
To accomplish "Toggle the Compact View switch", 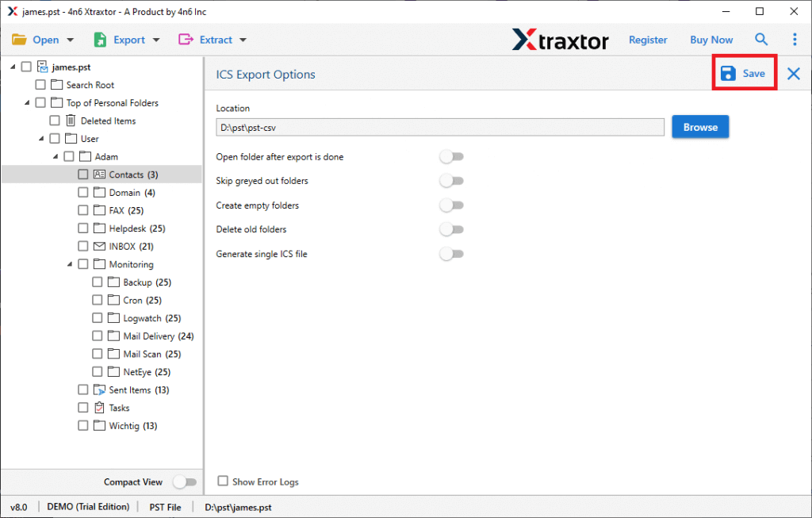I will [185, 482].
